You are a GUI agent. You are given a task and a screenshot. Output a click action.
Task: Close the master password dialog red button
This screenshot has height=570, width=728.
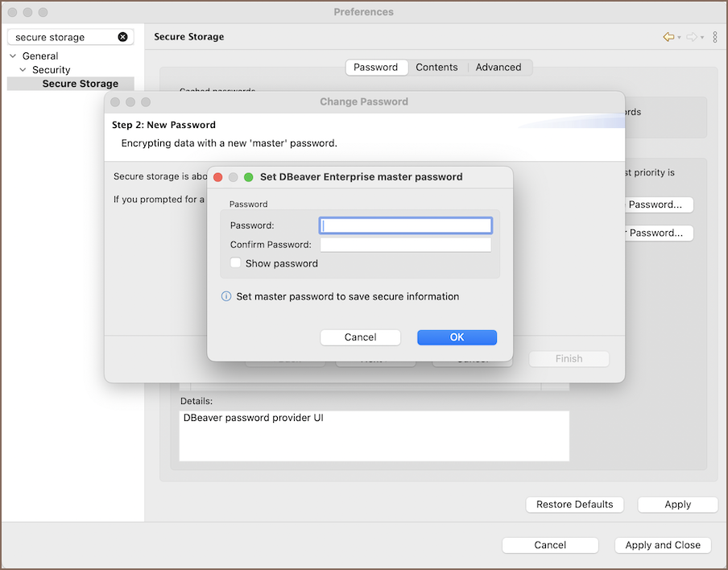point(217,177)
